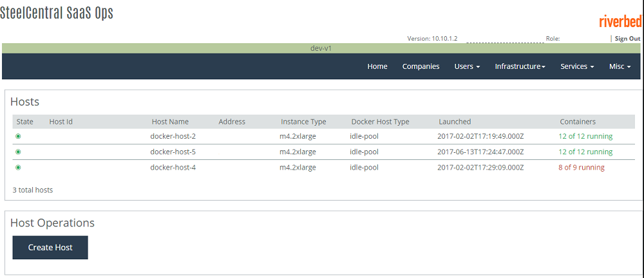Click the Role: label in header

pos(553,39)
